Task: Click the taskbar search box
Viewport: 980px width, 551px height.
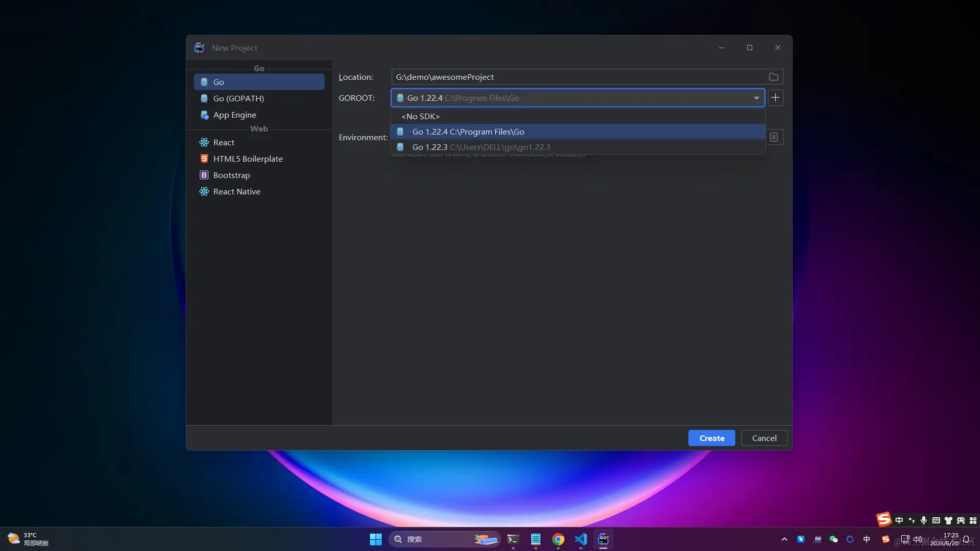Action: coord(444,539)
